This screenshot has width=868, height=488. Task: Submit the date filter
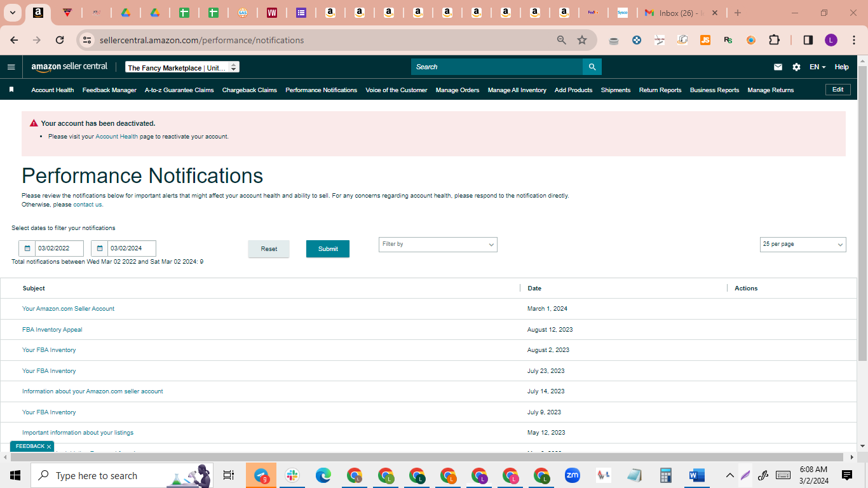coord(328,249)
